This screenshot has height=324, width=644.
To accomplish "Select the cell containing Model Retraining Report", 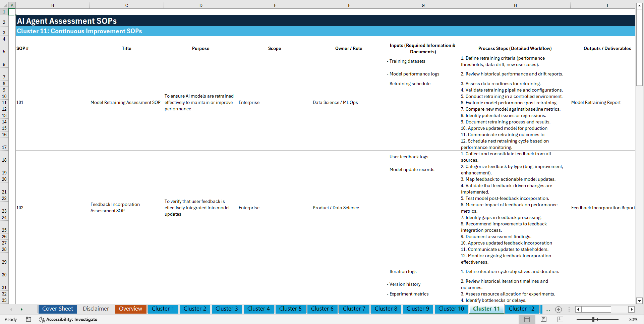I will 596,102.
